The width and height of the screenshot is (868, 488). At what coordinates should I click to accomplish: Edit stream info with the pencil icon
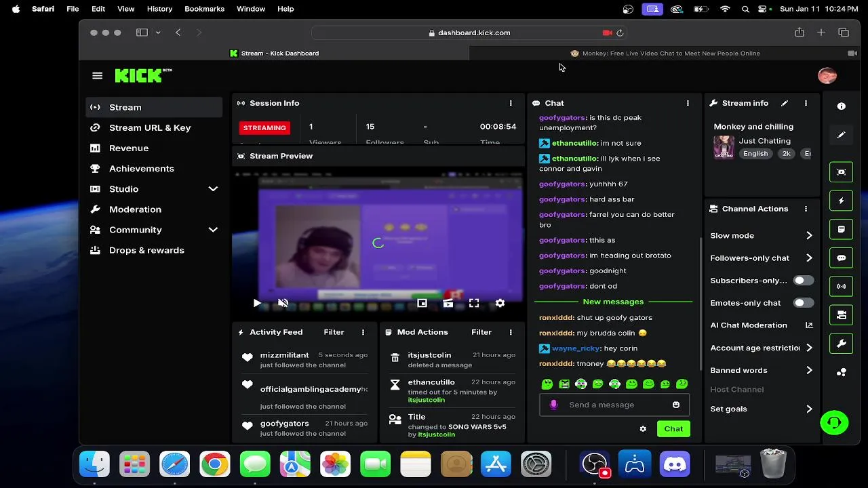click(785, 103)
